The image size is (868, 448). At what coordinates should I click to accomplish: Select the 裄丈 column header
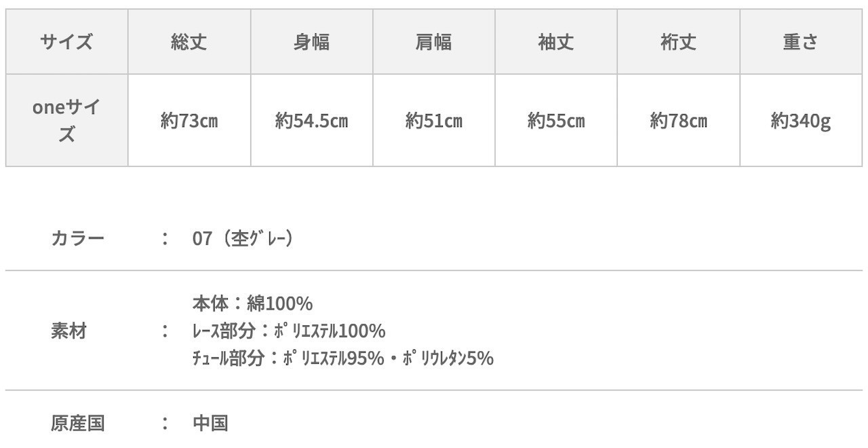point(678,42)
